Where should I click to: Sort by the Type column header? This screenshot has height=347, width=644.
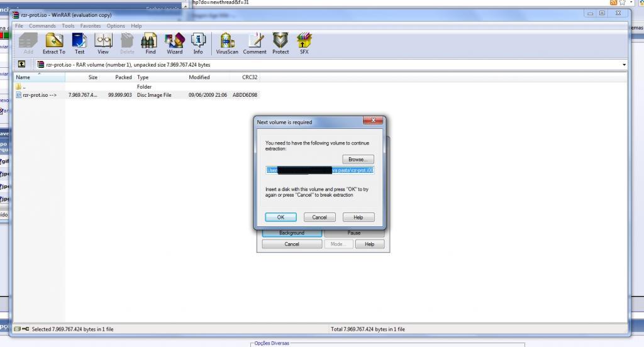click(160, 77)
